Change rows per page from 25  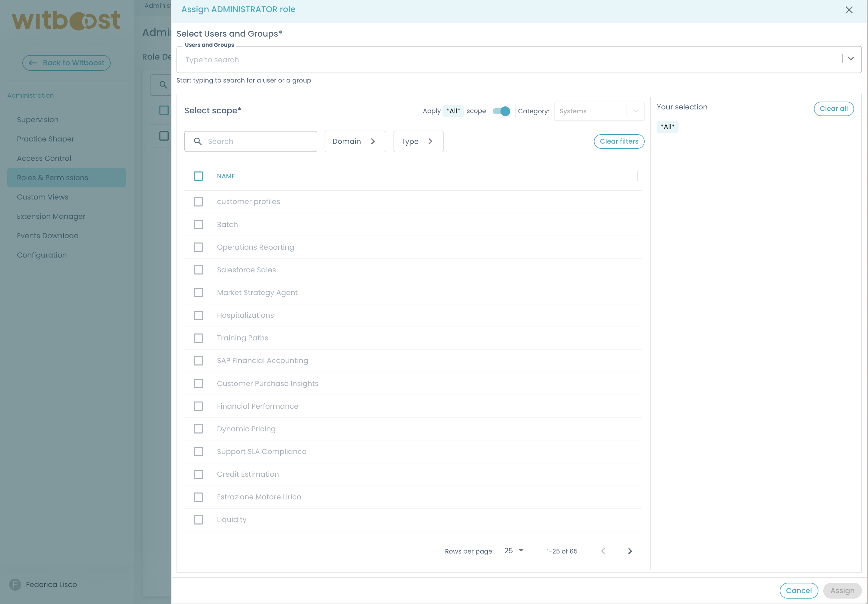[x=514, y=551]
